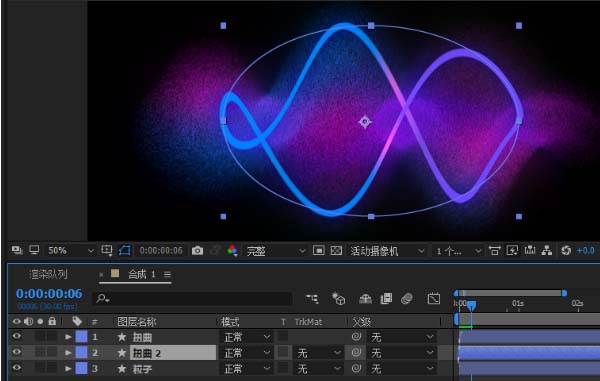600x381 pixels.
Task: Open parent dropdown for layer 1 扭曲
Action: click(x=401, y=337)
